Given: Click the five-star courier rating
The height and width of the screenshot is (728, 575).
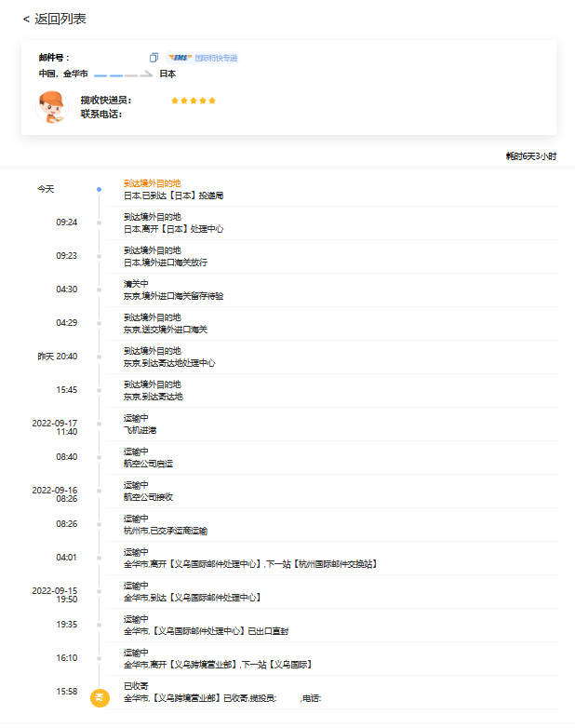Looking at the screenshot, I should point(194,101).
